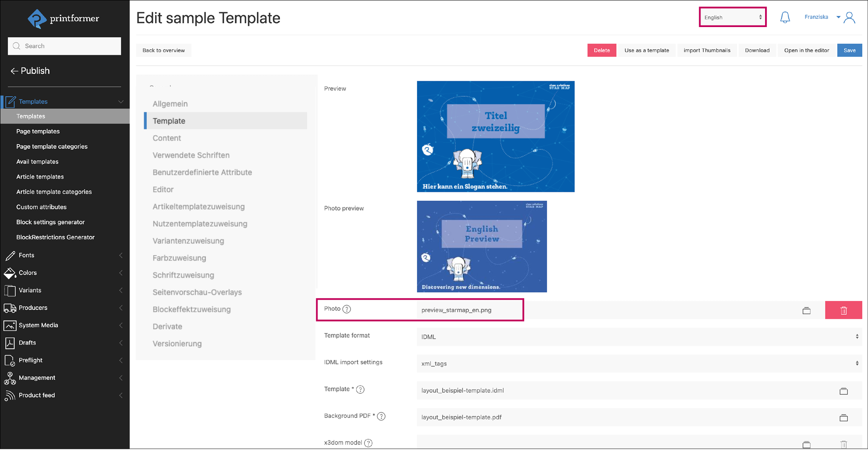Screen dimensions: 868x450
Task: Select Page templates in sidebar
Action: pyautogui.click(x=38, y=132)
